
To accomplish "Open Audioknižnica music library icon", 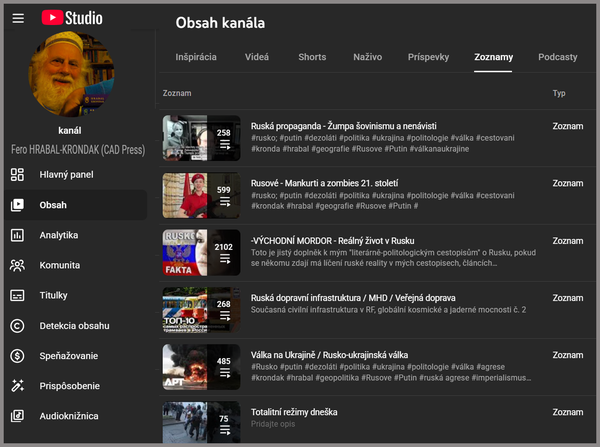I will (18, 415).
